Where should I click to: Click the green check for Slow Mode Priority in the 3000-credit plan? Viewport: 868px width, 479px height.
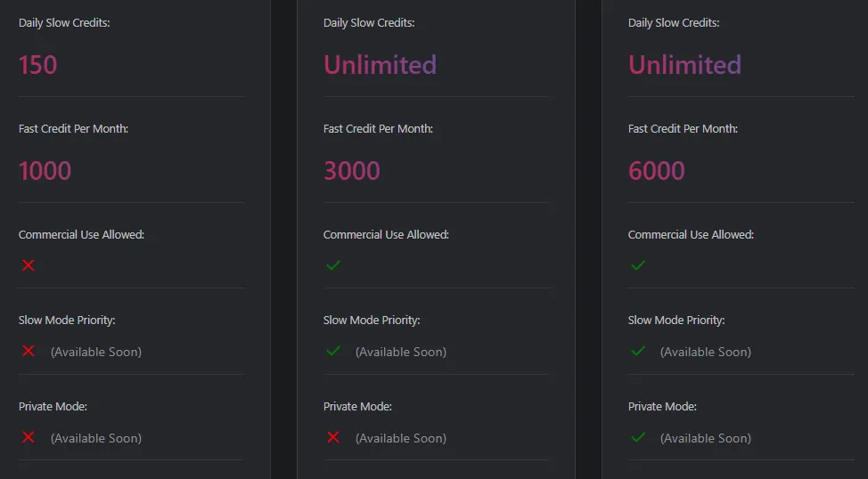tap(333, 351)
